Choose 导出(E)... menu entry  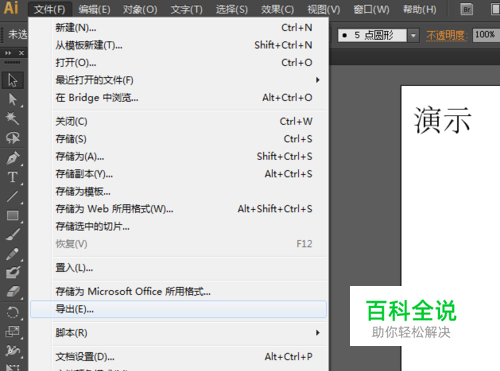[178, 309]
